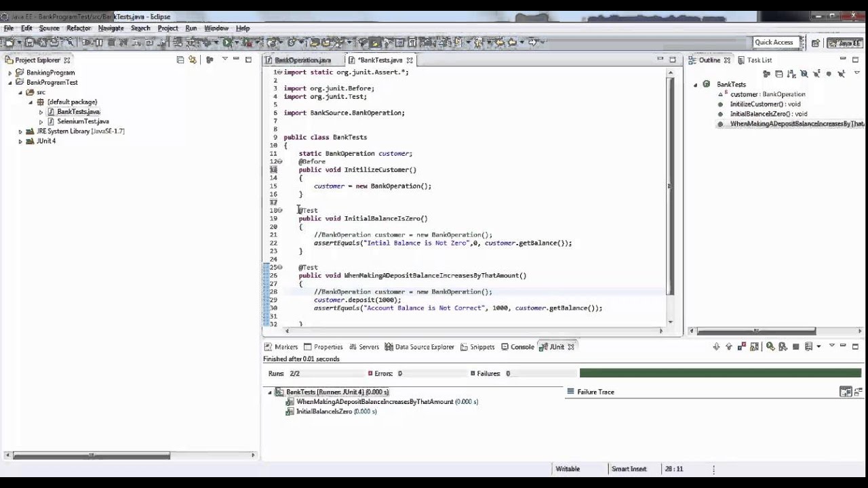This screenshot has width=868, height=488.
Task: Click the Run green play toolbar icon
Action: [x=227, y=42]
